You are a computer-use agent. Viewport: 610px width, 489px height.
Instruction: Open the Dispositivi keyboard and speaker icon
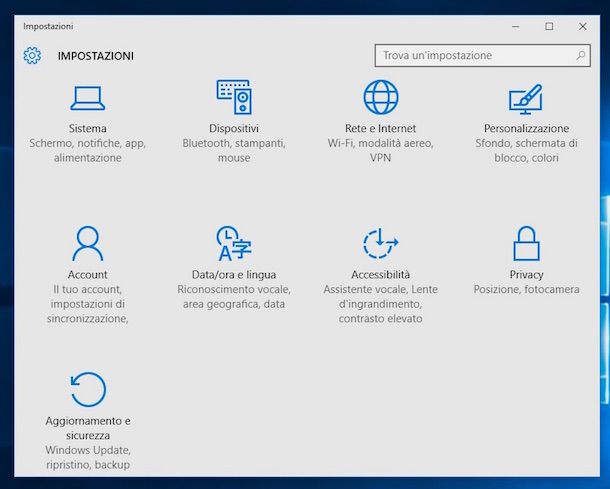click(x=234, y=97)
